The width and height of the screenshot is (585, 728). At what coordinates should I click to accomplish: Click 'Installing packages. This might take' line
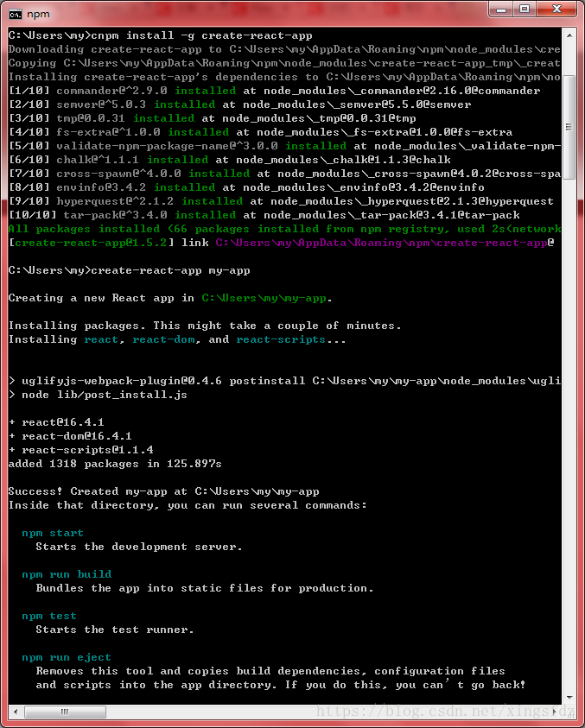(x=205, y=326)
